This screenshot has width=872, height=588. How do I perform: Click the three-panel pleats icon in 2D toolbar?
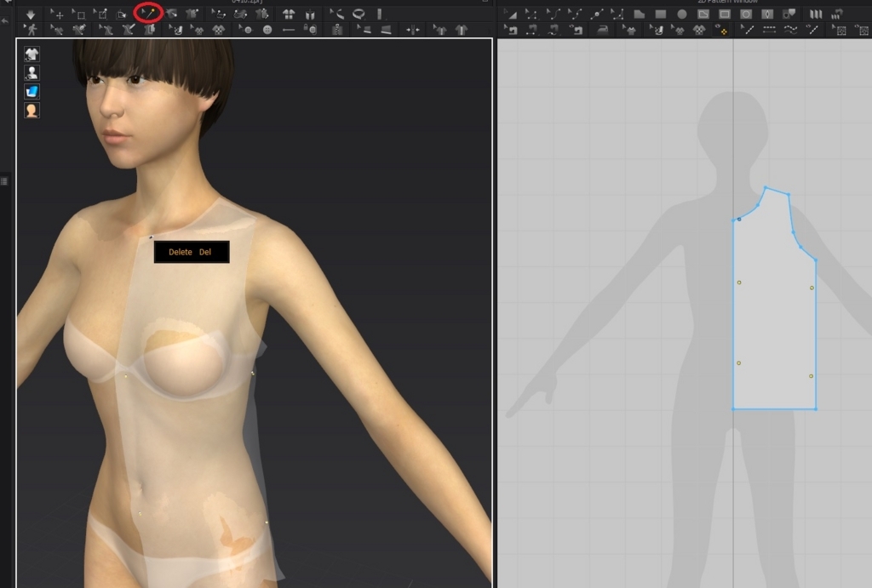pos(815,14)
